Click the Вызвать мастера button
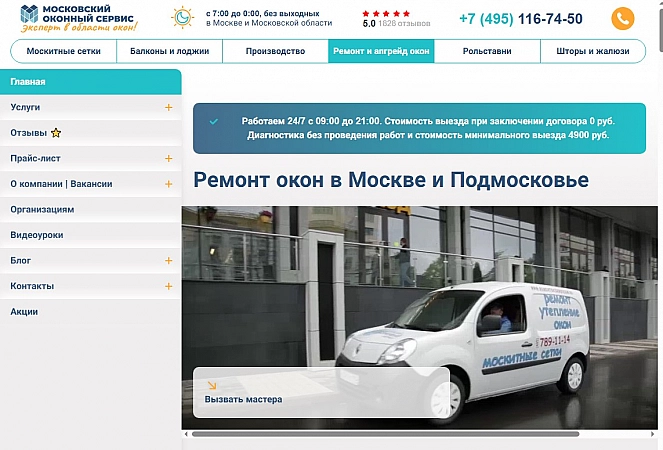Viewport: 663px width, 450px height. click(321, 392)
